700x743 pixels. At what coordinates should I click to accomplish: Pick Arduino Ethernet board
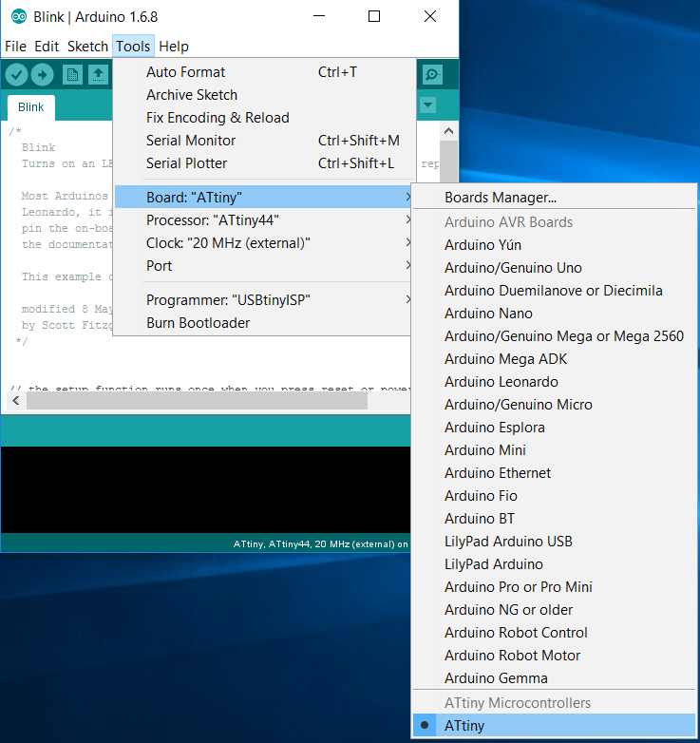coord(554,473)
